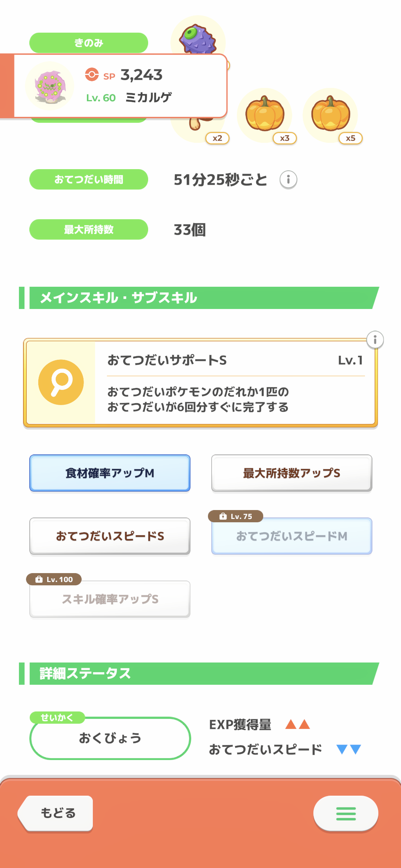Select the 食材確率アップM sub skill
Image resolution: width=401 pixels, height=868 pixels.
[110, 473]
